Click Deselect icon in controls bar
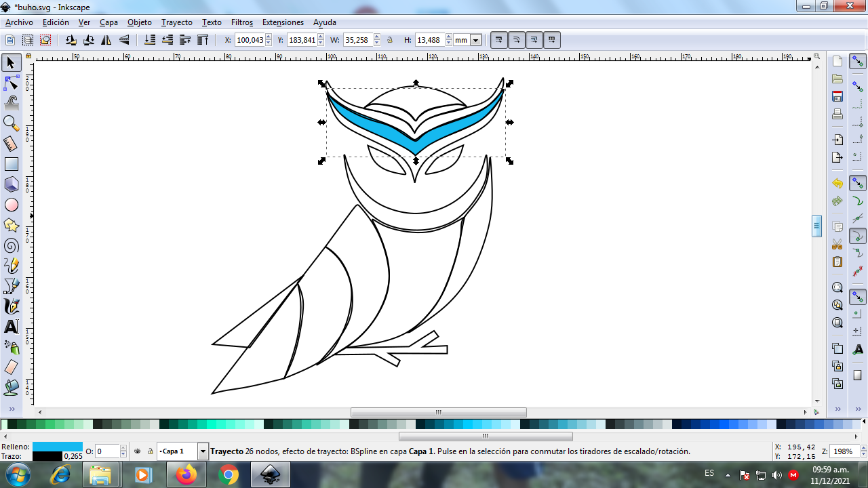Viewport: 868px width, 488px height. 45,40
